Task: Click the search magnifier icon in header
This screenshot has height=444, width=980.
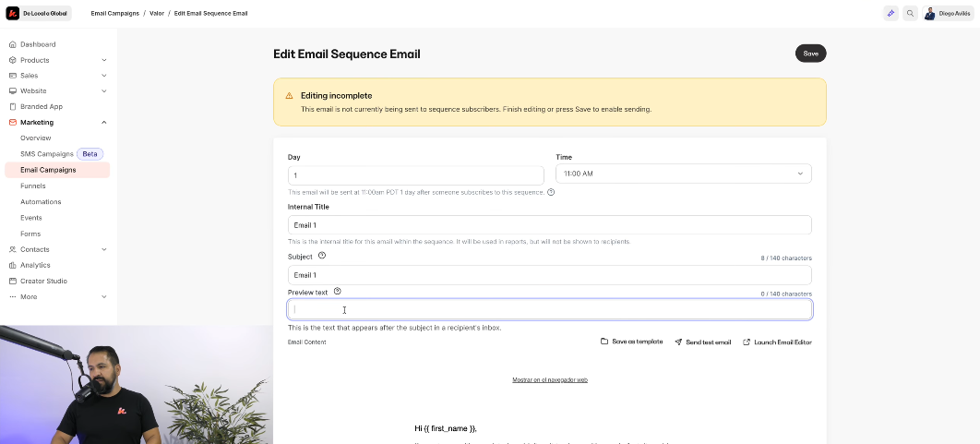Action: pos(910,14)
